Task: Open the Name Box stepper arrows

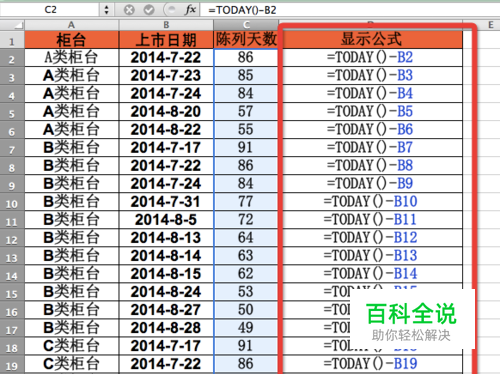Action: pos(106,10)
